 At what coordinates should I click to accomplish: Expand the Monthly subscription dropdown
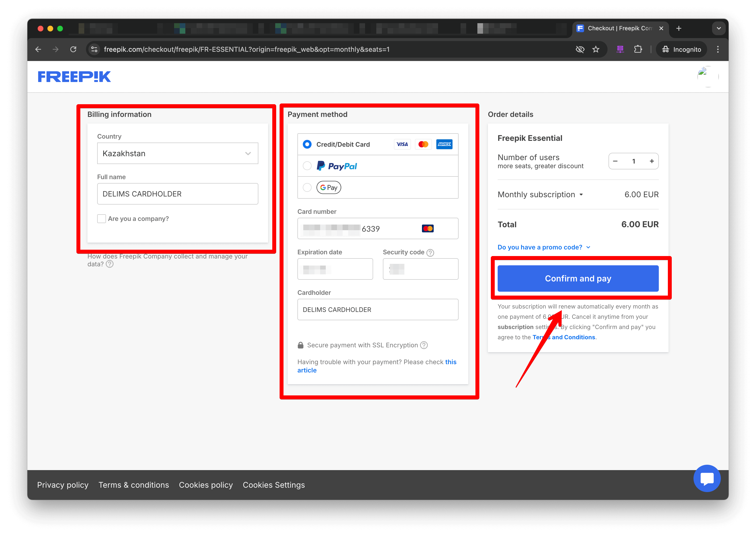coord(540,194)
